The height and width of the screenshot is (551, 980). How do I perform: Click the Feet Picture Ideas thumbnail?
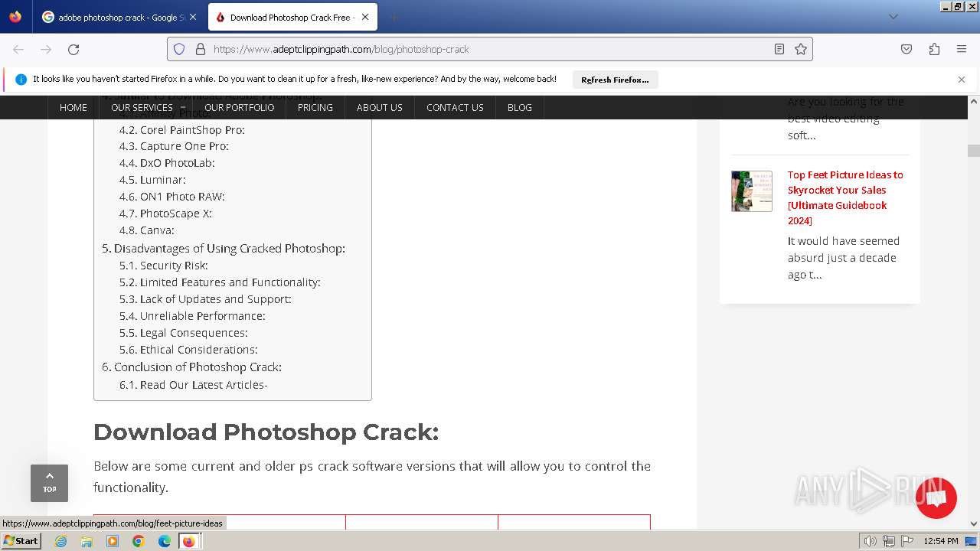point(752,191)
